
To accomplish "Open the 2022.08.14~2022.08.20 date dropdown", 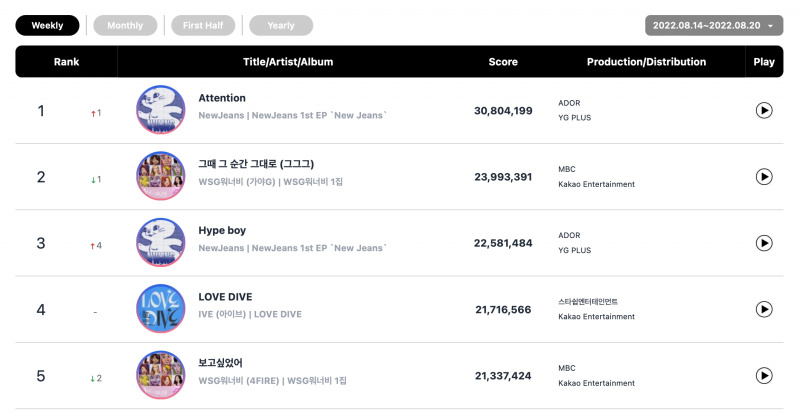I will tap(714, 26).
